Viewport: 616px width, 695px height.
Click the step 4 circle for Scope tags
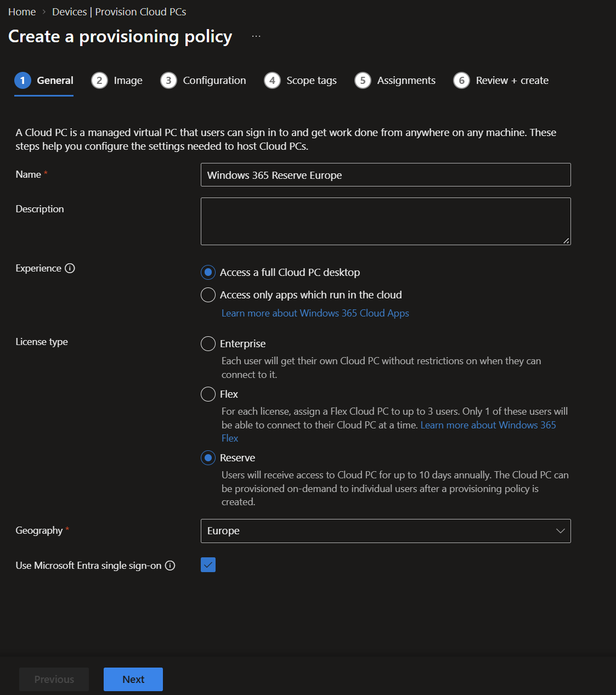pos(272,81)
